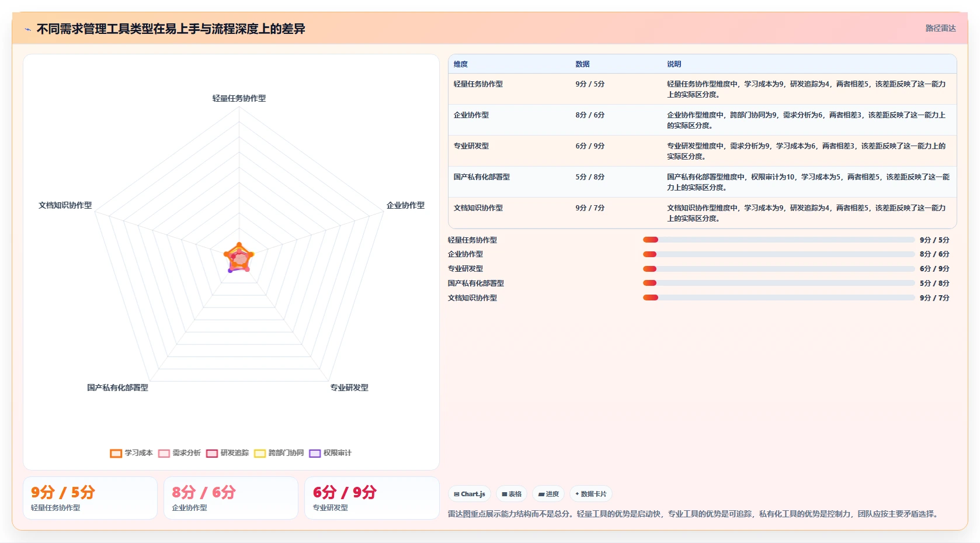
Task: Click the 企业协作型 progress bar
Action: tap(779, 254)
